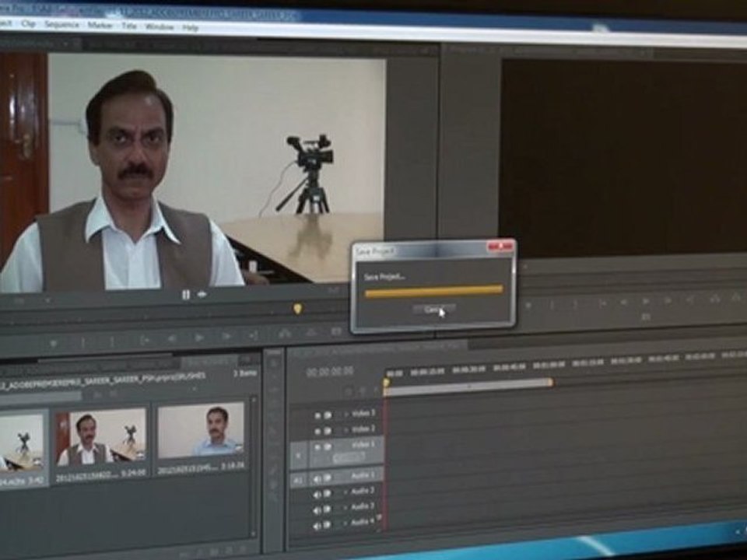Screen dimensions: 747x560
Task: Click the work area bar end handle
Action: [551, 382]
